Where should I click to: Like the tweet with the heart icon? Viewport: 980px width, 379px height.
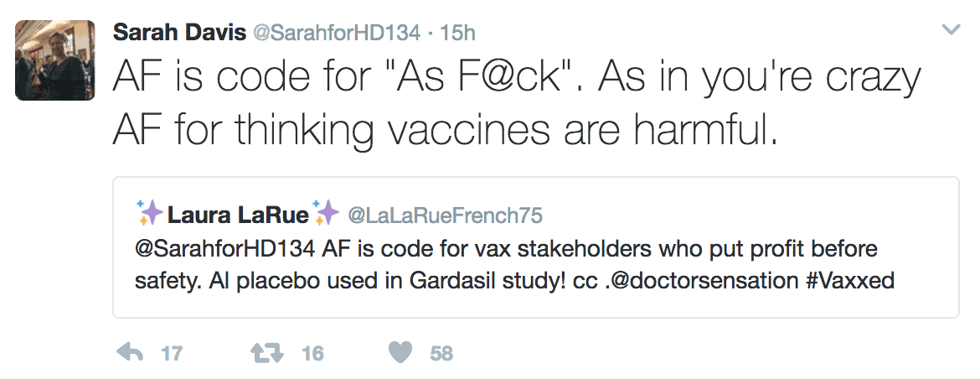(402, 353)
